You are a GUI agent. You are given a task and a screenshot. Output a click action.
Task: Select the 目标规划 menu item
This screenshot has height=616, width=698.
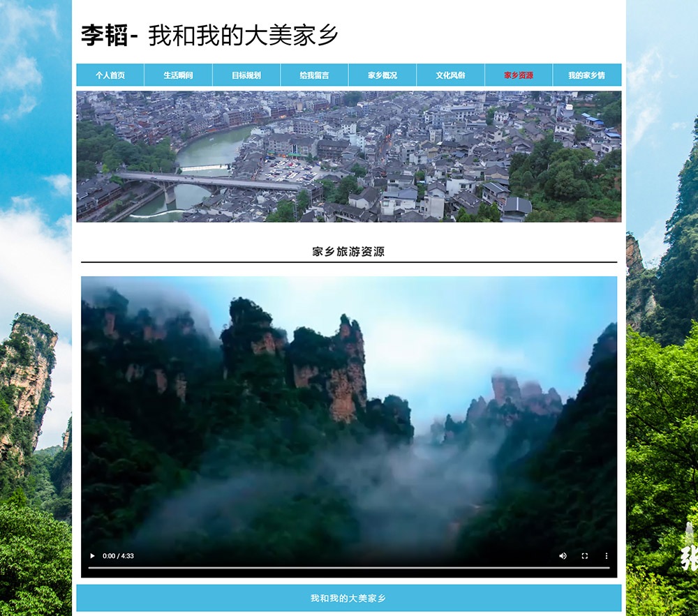point(246,75)
